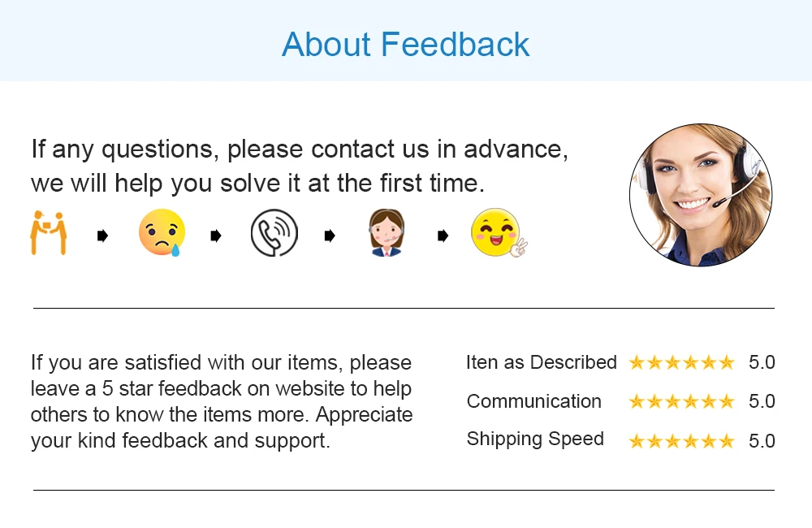This screenshot has width=812, height=528.
Task: Click the Shipping Speed label
Action: (x=535, y=439)
